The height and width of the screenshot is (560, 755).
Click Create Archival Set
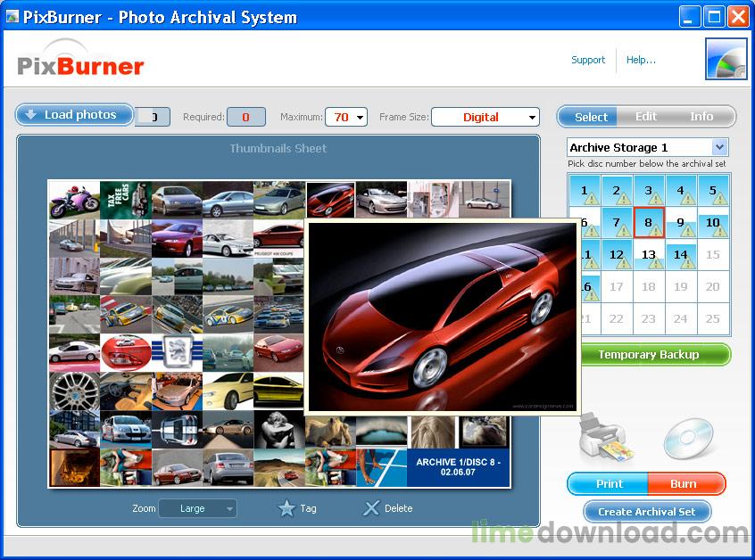click(x=646, y=511)
